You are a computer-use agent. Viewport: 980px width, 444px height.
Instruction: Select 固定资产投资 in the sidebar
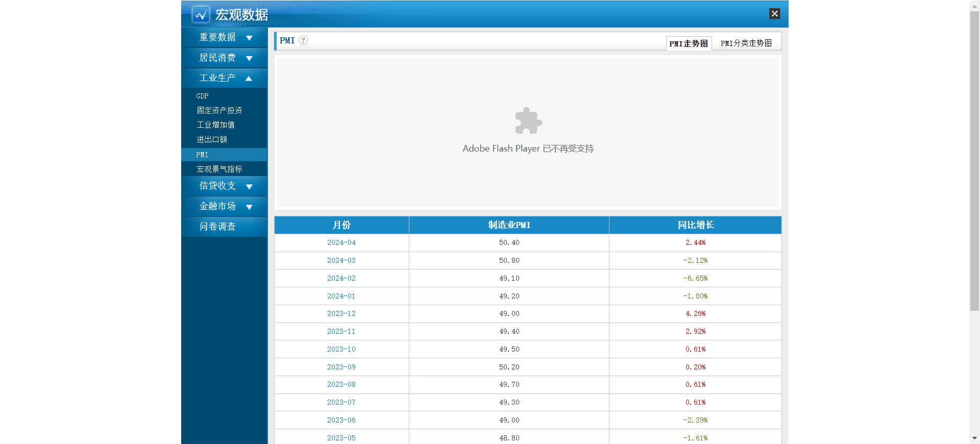point(219,110)
